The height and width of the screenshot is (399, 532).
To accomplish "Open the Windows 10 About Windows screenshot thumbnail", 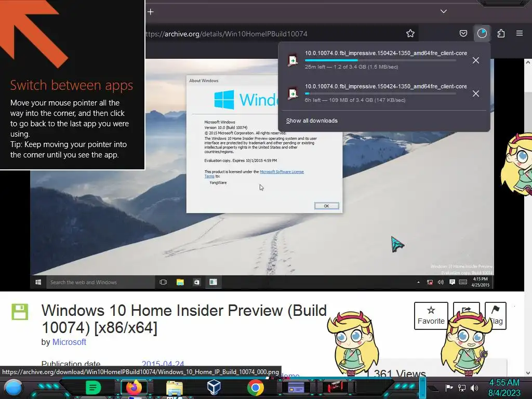I will point(262,174).
